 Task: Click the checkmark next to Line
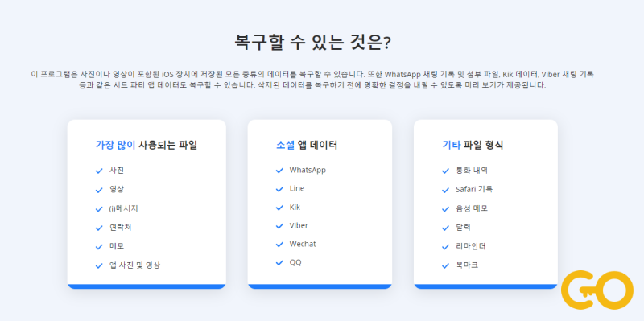[x=279, y=189]
